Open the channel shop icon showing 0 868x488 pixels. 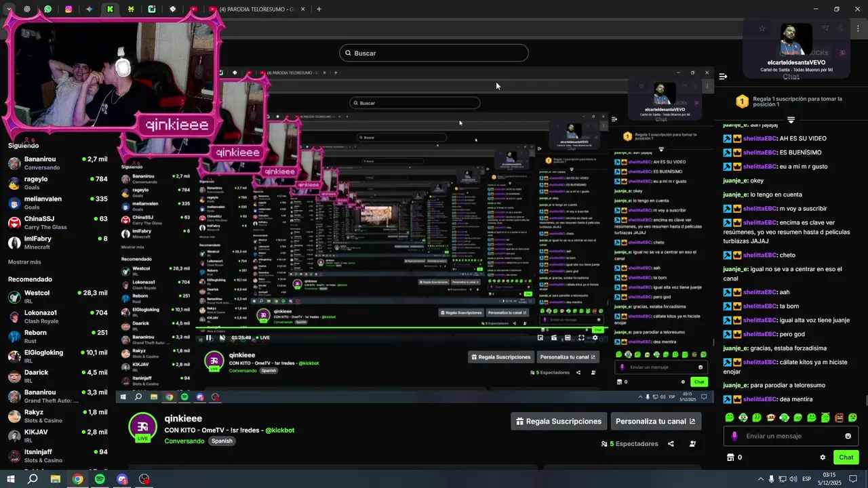pos(734,457)
